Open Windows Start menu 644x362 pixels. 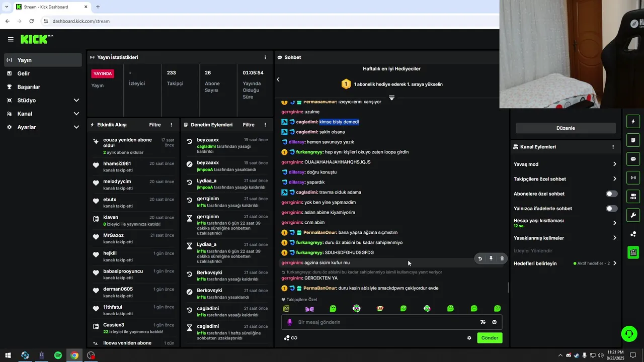pyautogui.click(x=8, y=355)
